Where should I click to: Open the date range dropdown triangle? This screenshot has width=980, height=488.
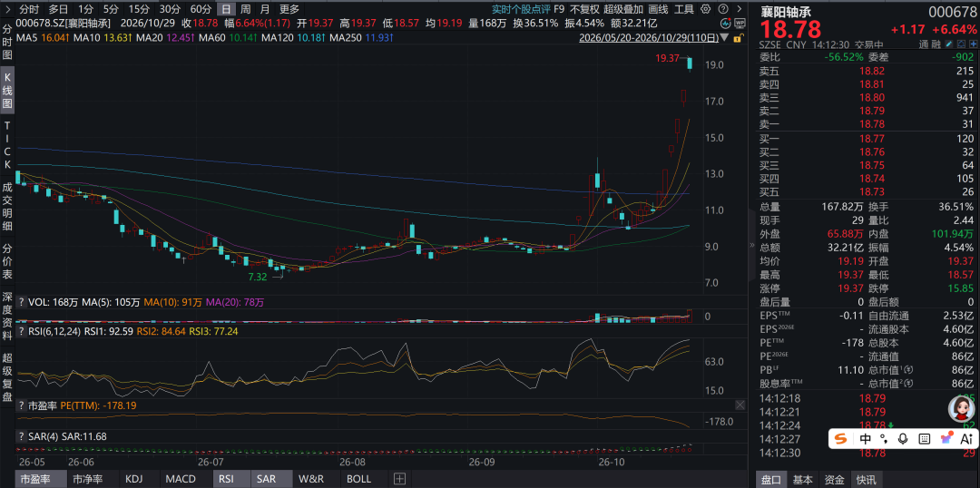tap(724, 37)
